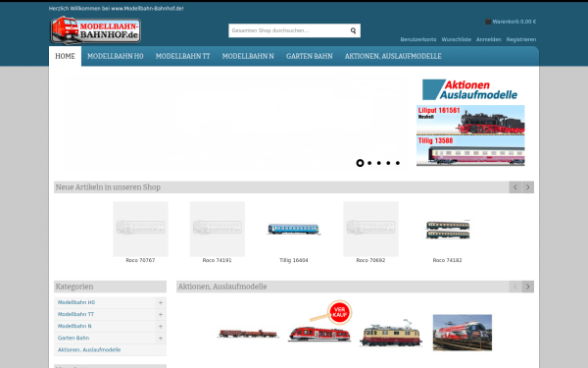The image size is (588, 368).
Task: Click the search magnifier icon
Action: (353, 30)
